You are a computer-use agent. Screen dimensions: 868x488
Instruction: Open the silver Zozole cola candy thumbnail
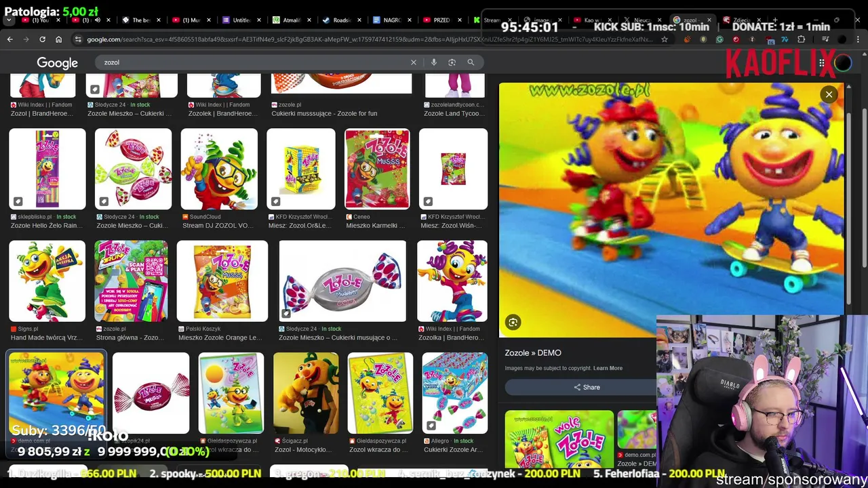[x=342, y=281]
